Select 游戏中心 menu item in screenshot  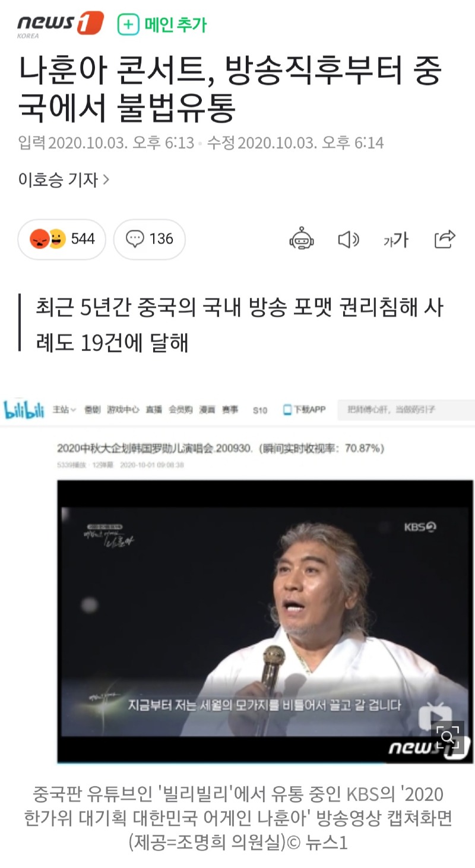[x=123, y=410]
